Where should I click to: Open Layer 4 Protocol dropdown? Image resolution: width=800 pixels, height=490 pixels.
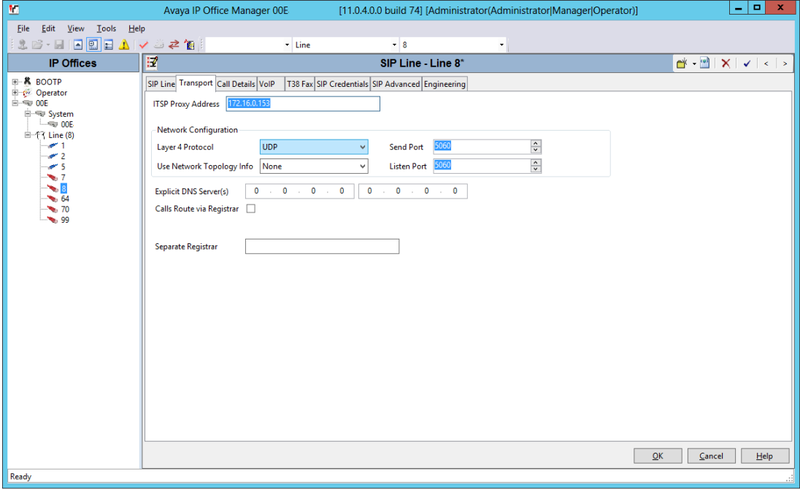pyautogui.click(x=314, y=147)
